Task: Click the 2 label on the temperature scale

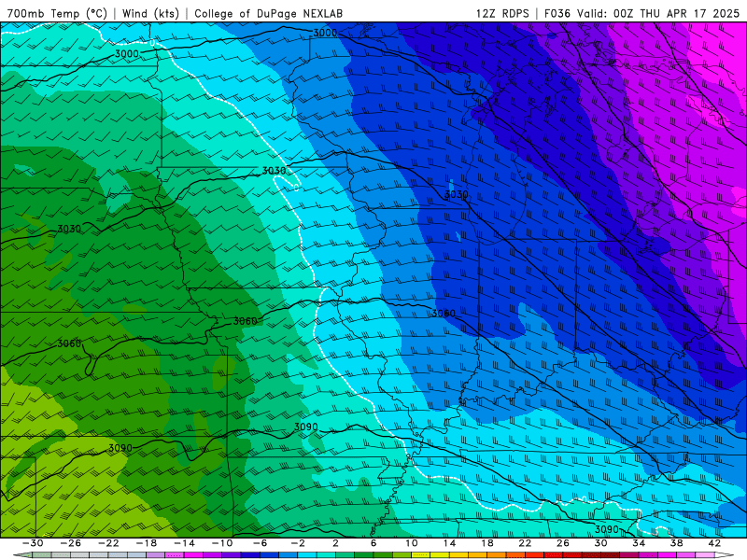Action: [335, 543]
